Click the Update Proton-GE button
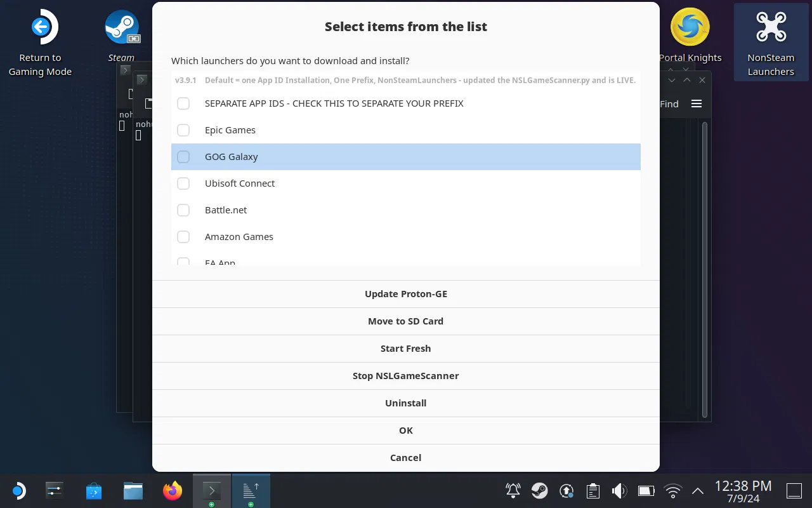Viewport: 812px width, 508px height. click(x=406, y=294)
